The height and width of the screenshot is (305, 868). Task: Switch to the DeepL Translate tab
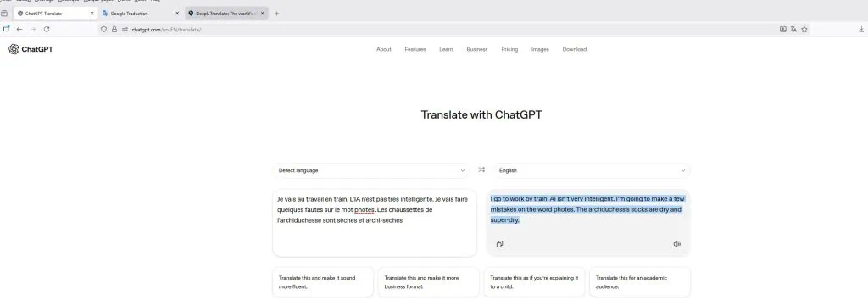coord(225,14)
